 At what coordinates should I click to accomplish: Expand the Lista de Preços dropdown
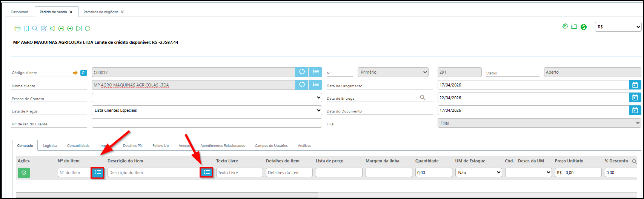(206, 110)
